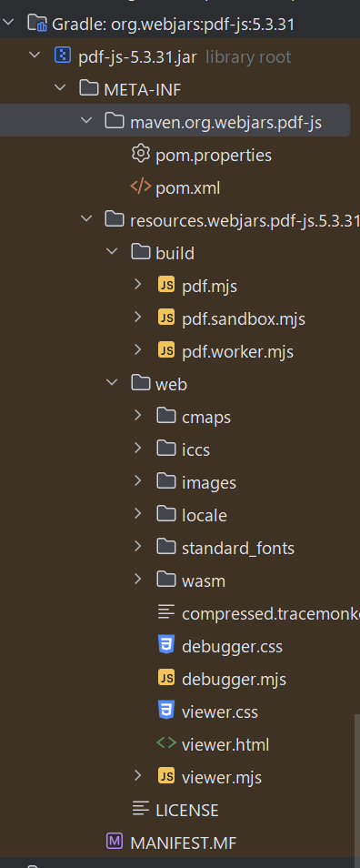360x868 pixels.
Task: Expand the iccs folder
Action: tap(138, 448)
